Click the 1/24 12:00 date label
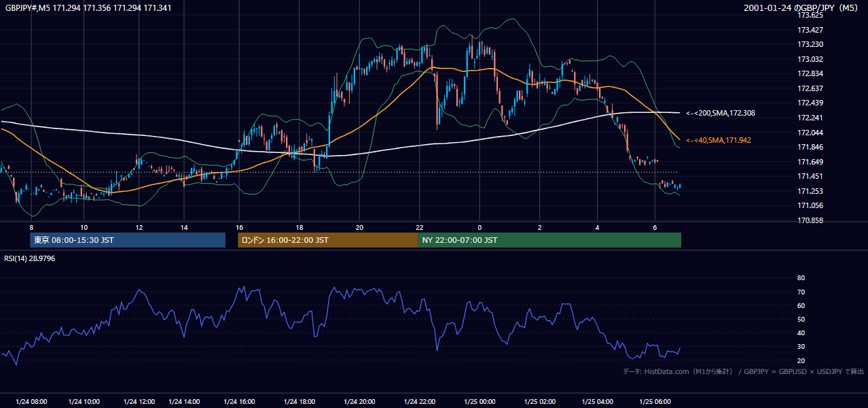 click(x=139, y=402)
